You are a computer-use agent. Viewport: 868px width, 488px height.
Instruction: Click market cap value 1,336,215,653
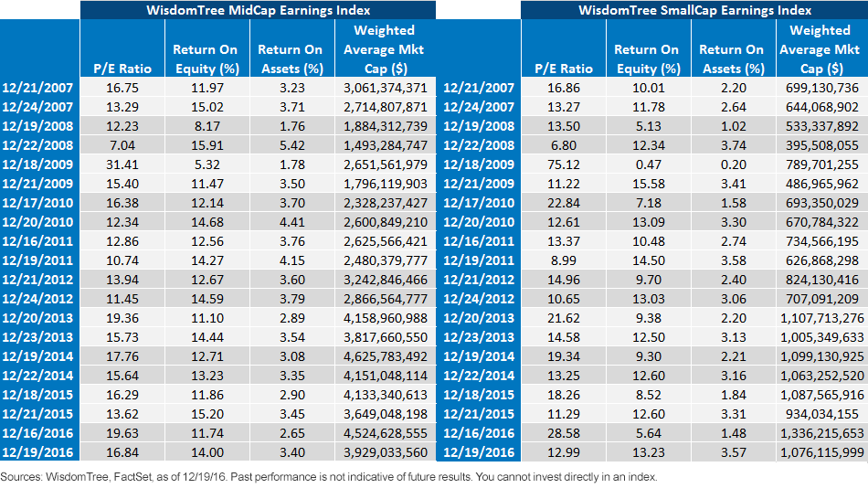[822, 433]
